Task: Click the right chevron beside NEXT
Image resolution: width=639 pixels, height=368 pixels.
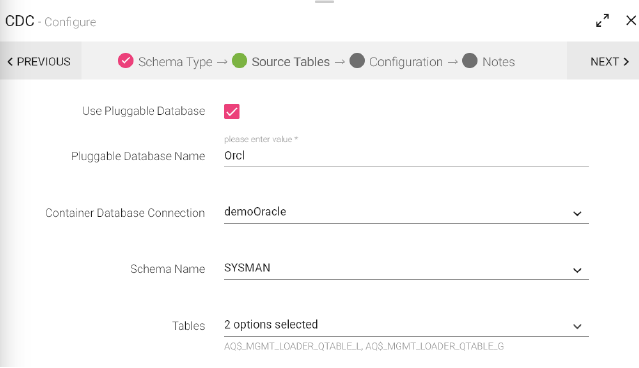Action: pos(626,62)
